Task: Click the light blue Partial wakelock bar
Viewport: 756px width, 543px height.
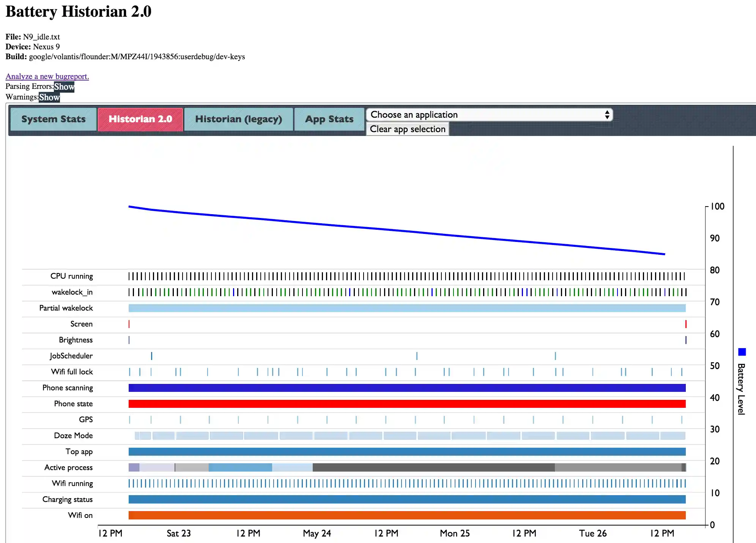Action: [x=407, y=308]
